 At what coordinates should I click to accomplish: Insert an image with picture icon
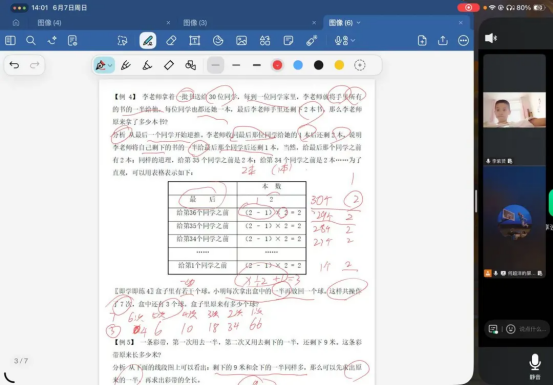pos(241,41)
